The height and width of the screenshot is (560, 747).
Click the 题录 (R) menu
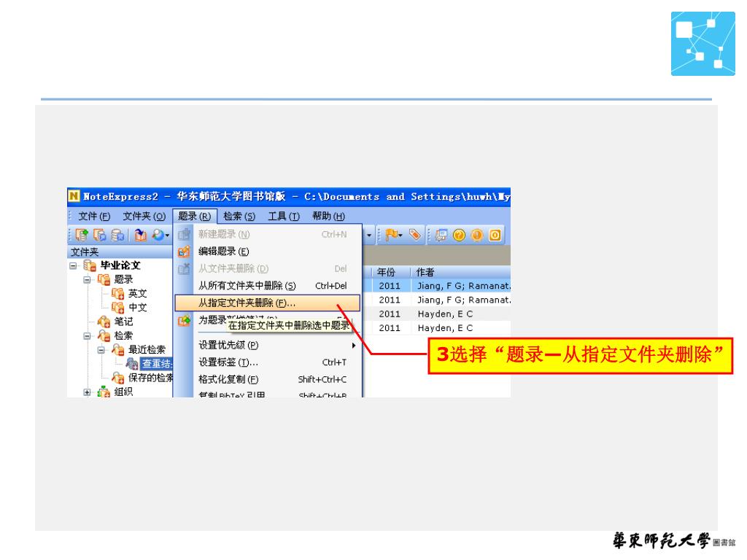click(x=194, y=216)
